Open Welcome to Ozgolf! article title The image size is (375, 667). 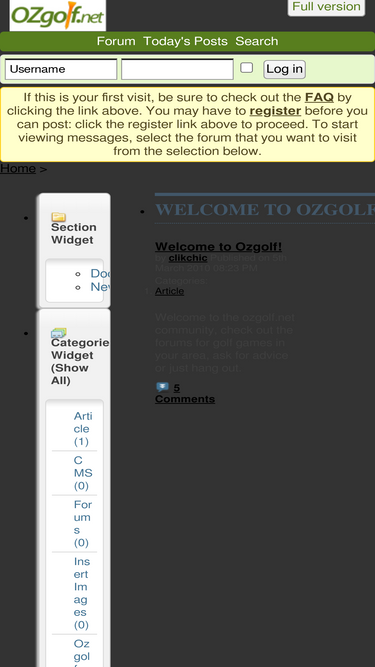click(218, 247)
